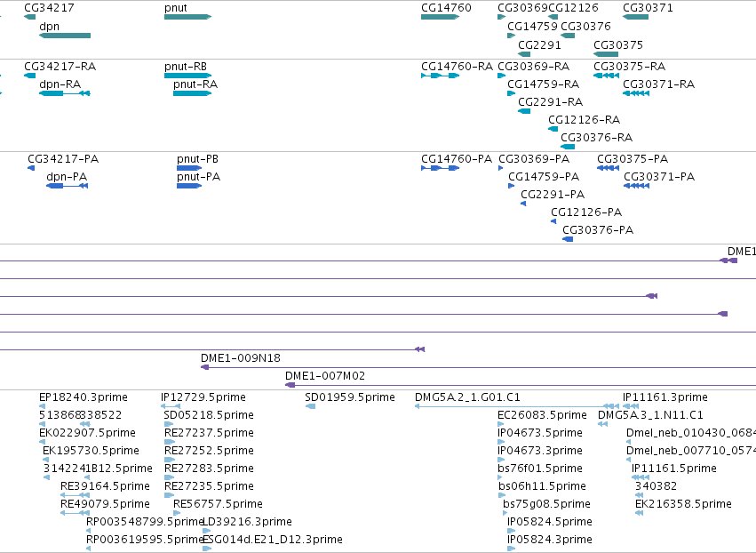This screenshot has width=756, height=553.
Task: Click the CG34217-PA protein label
Action: pos(63,159)
